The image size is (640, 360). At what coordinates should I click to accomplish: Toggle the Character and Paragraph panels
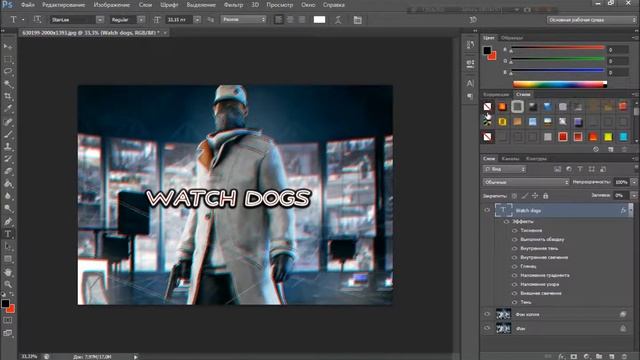(x=358, y=20)
